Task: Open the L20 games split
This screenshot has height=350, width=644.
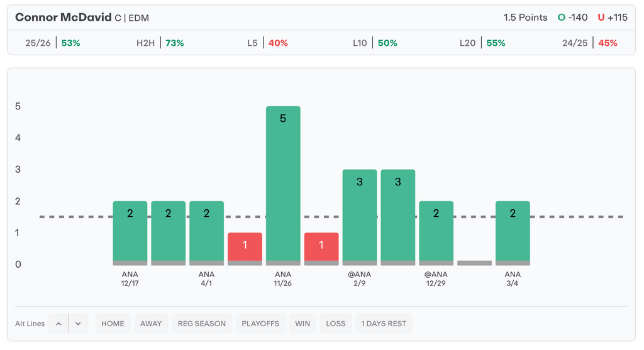Action: tap(482, 43)
